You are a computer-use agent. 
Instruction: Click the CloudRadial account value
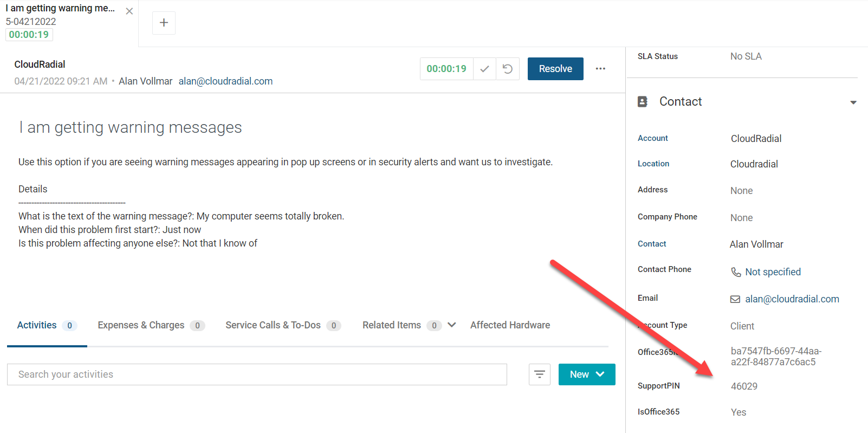pyautogui.click(x=756, y=139)
